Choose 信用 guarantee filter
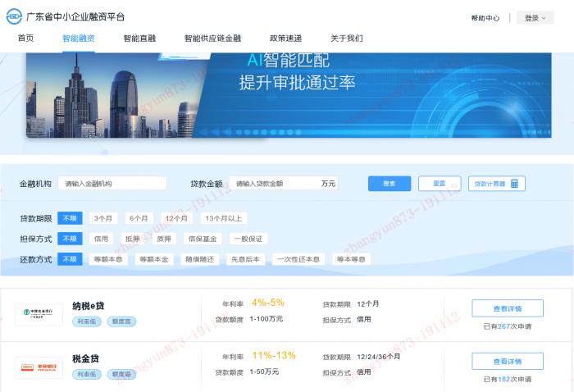The image size is (574, 392). [x=101, y=239]
